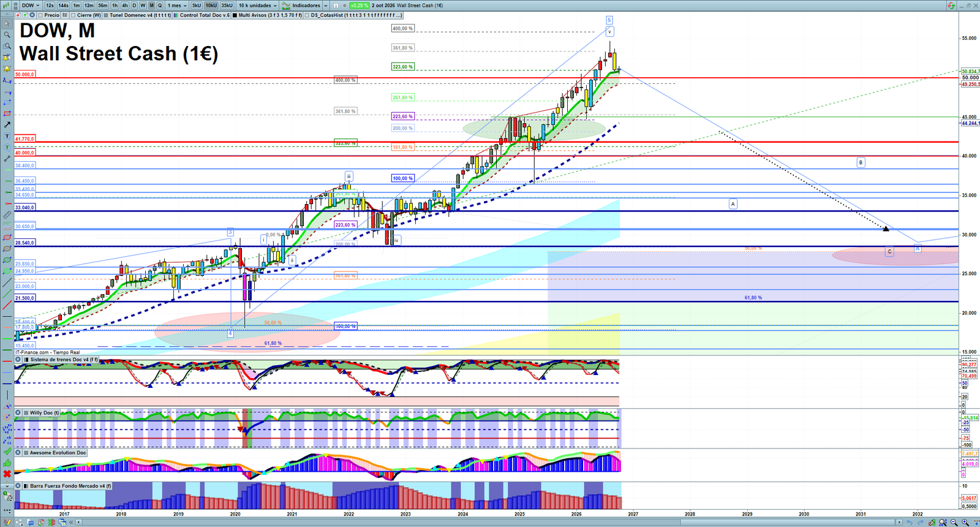Close the Willy Doc indicator panel
This screenshot has height=527, width=980.
click(x=18, y=413)
